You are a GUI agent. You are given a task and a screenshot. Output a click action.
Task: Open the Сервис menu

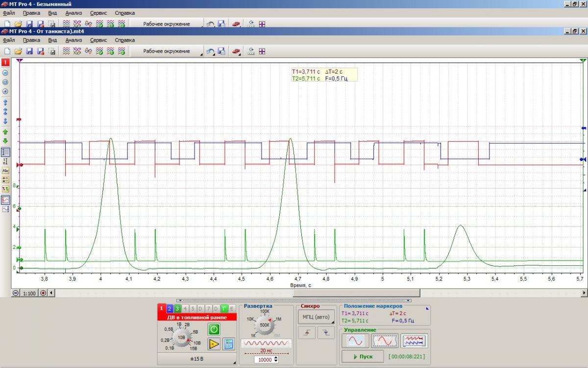98,40
